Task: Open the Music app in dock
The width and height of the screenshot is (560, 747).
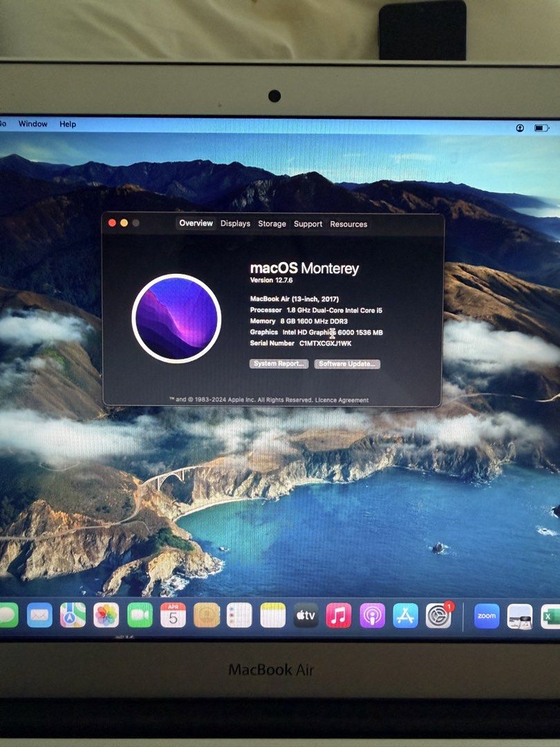Action: (339, 616)
